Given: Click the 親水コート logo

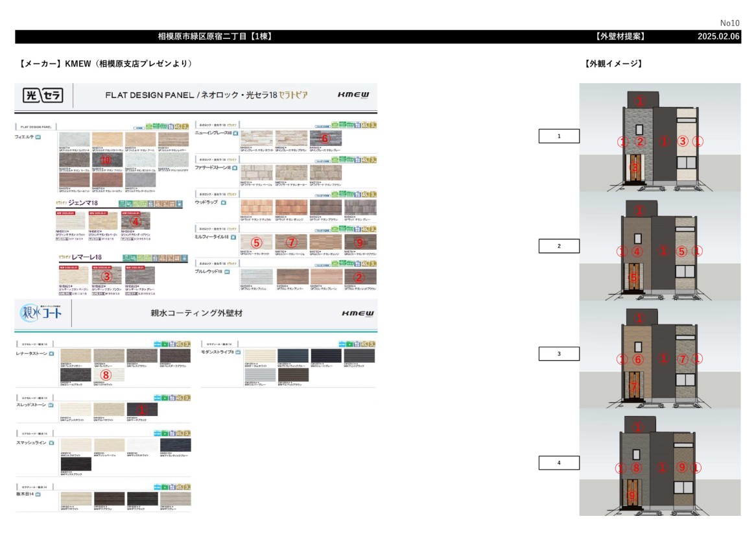Looking at the screenshot, I should 41,313.
